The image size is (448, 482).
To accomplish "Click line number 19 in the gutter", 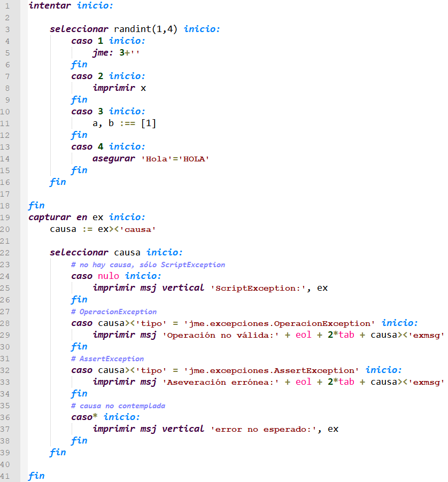I will (5, 217).
